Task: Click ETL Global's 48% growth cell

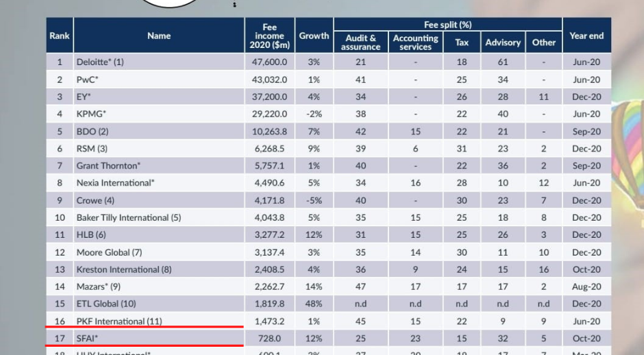Action: pyautogui.click(x=314, y=304)
